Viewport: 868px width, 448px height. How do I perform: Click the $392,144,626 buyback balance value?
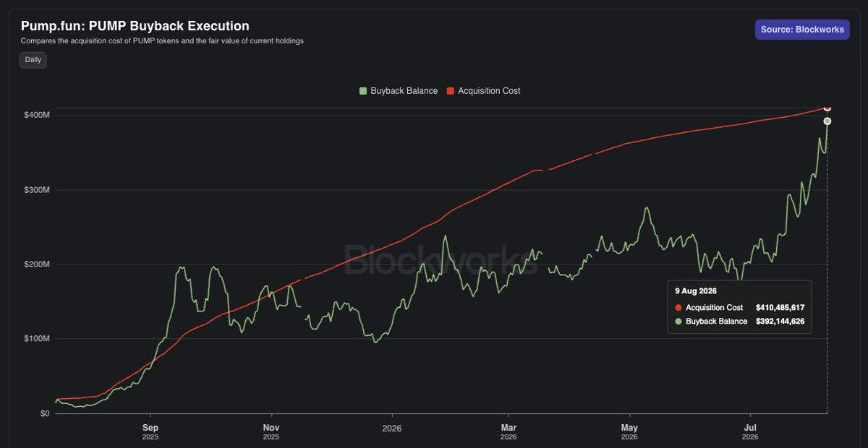[780, 321]
